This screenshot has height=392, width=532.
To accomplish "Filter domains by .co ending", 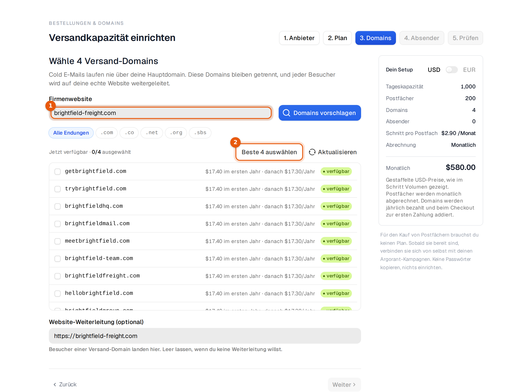I will pos(129,133).
